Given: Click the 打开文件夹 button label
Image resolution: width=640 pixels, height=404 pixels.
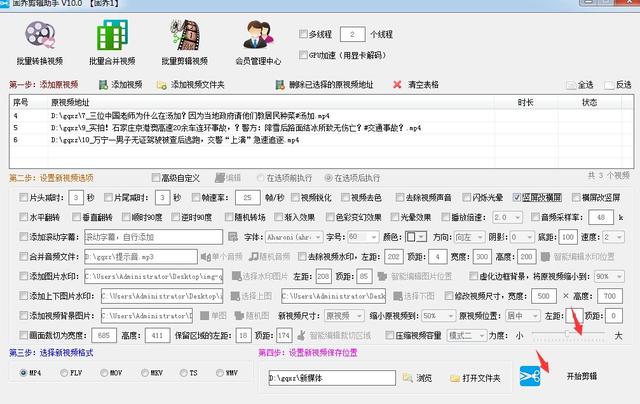Looking at the screenshot, I should coord(481,378).
